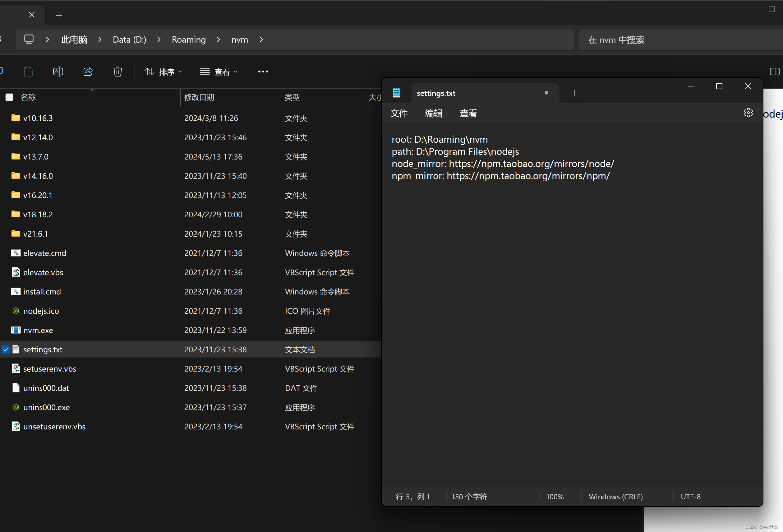The height and width of the screenshot is (532, 783).
Task: Click the 100% zoom control in Notepad
Action: (x=555, y=496)
